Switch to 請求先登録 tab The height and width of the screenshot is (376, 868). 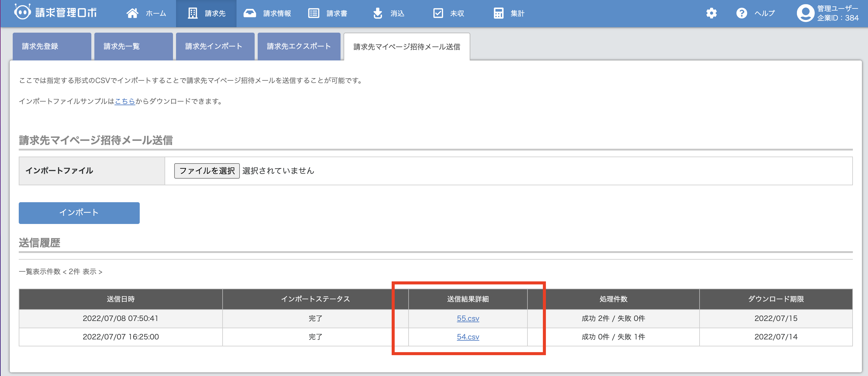tap(51, 47)
